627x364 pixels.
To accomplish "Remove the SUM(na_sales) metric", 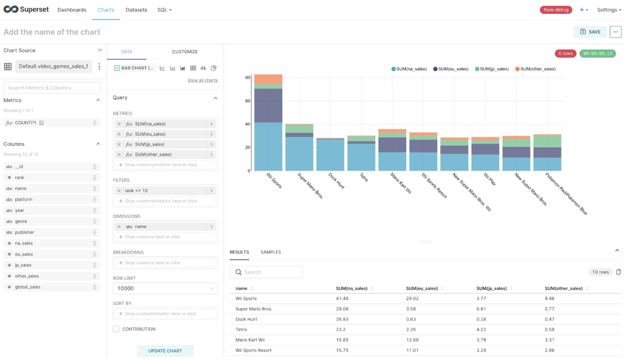I will [x=119, y=124].
